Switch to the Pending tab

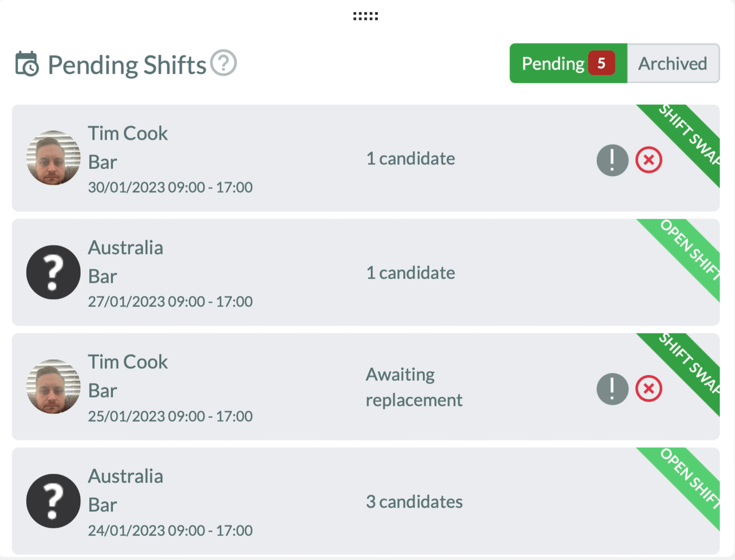(x=553, y=64)
